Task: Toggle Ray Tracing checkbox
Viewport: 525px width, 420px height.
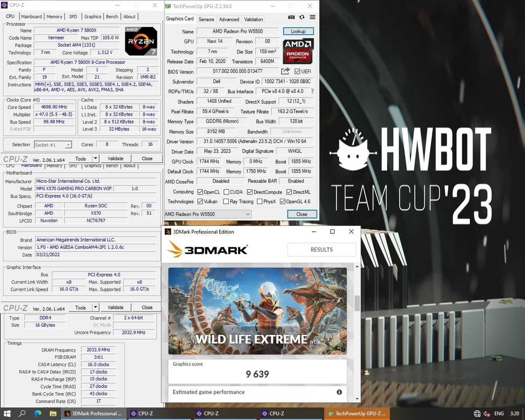Action: [x=226, y=201]
